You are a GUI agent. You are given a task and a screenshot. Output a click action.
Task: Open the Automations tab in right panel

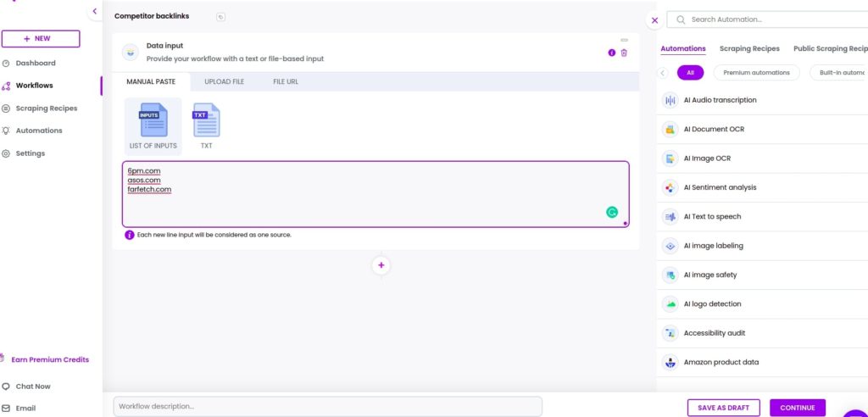[x=683, y=48]
